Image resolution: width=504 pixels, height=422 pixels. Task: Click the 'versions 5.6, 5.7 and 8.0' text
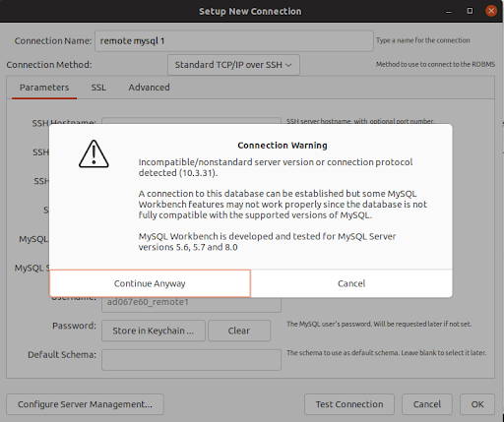tap(188, 247)
